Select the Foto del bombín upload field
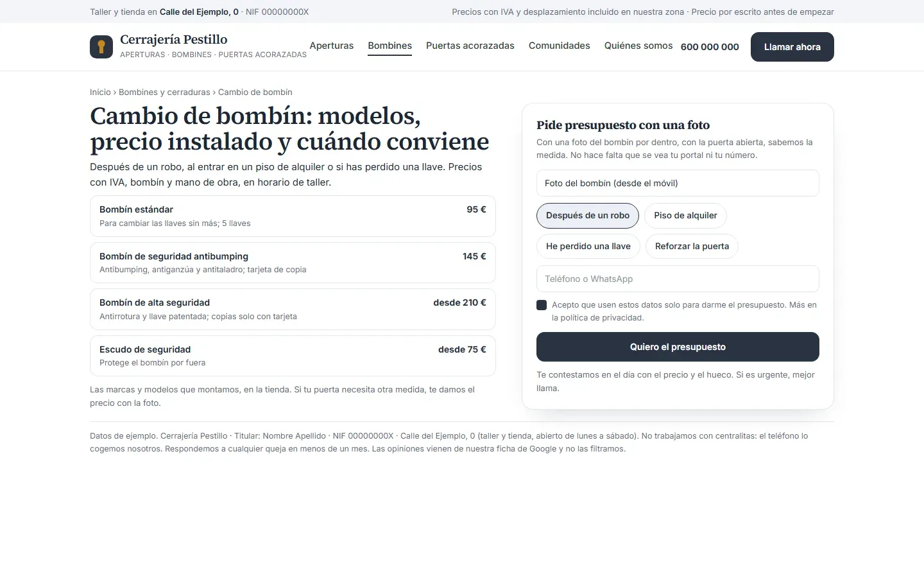Viewport: 924px width, 578px height. pyautogui.click(x=678, y=183)
